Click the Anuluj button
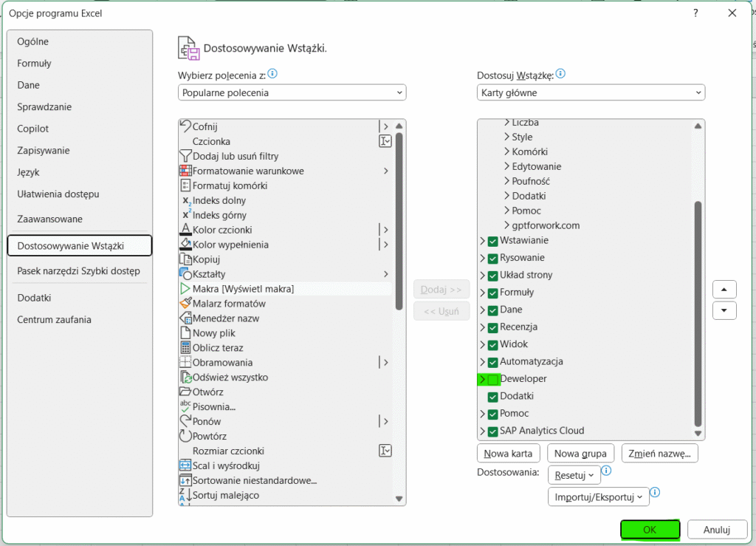Screen dimensions: 756x546 717,530
